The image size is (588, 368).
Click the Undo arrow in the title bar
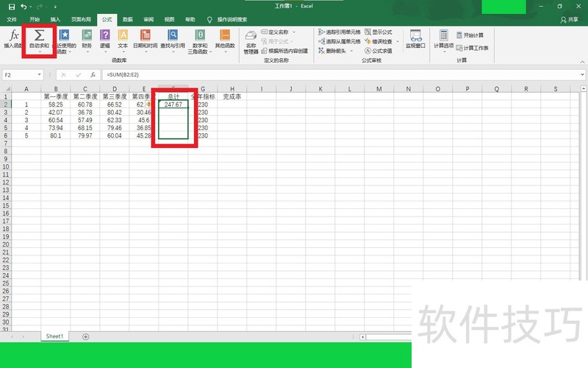tap(24, 7)
